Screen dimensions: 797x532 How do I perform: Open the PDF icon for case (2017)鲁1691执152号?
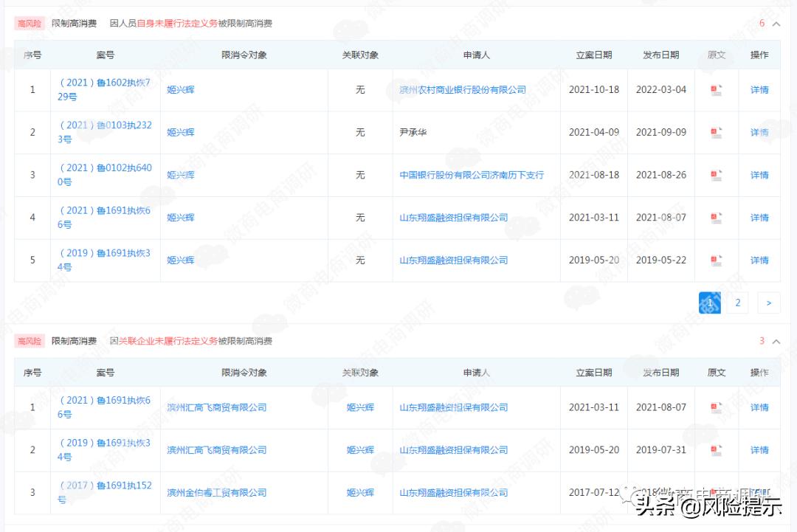(717, 493)
